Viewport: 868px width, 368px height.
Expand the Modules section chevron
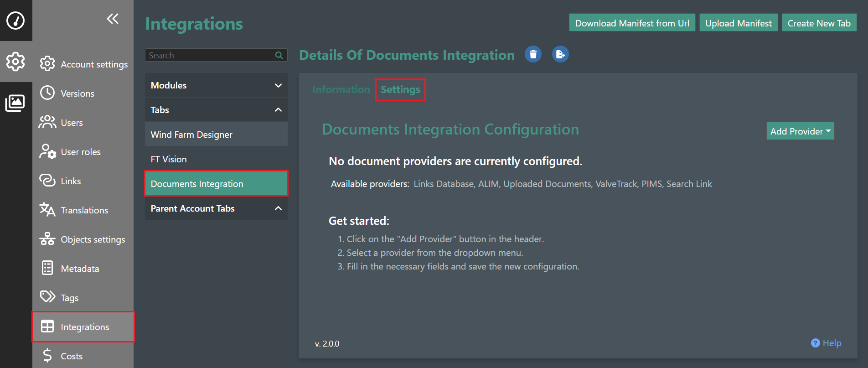[x=278, y=85]
